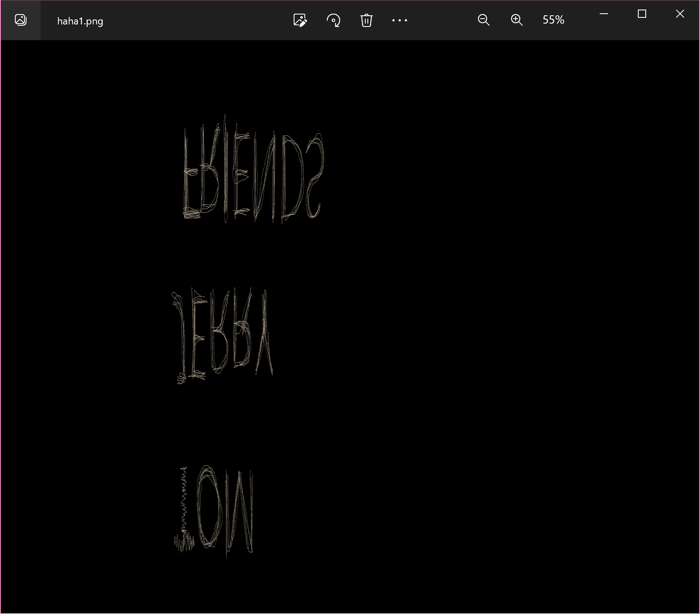Open the three-dot See more menu
700x614 pixels.
tap(399, 20)
